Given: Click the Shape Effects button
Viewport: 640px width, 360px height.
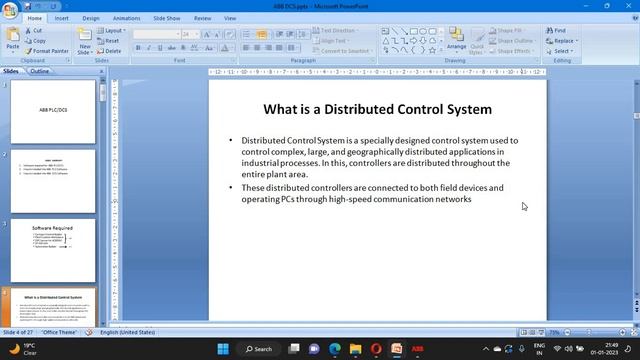Looking at the screenshot, I should [x=512, y=51].
